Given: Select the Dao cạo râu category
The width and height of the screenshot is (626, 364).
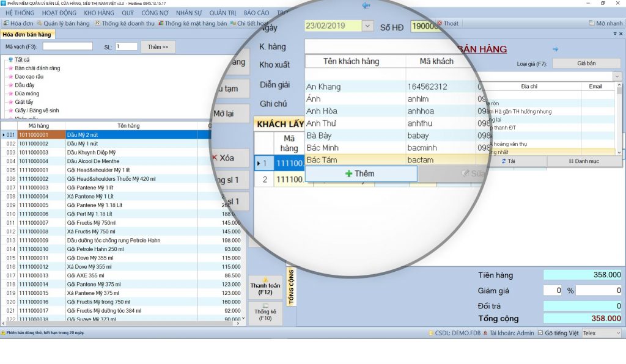Looking at the screenshot, I should [x=29, y=76].
